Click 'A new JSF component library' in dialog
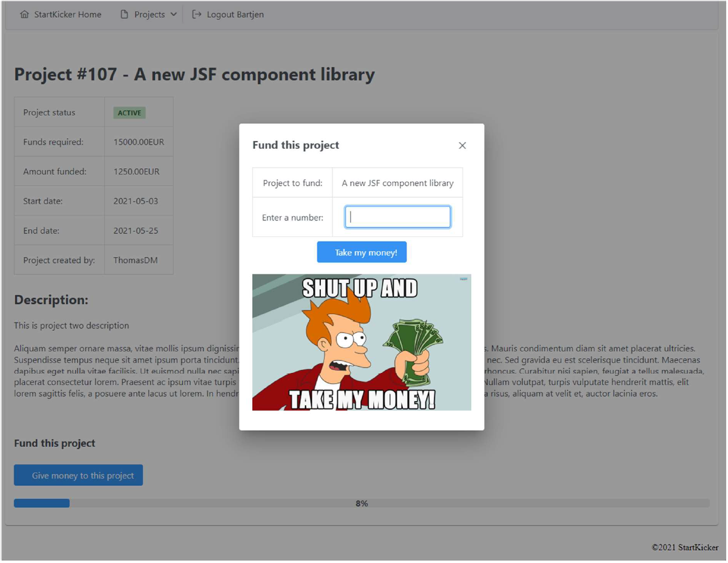Viewport: 728px width, 563px height. point(398,183)
